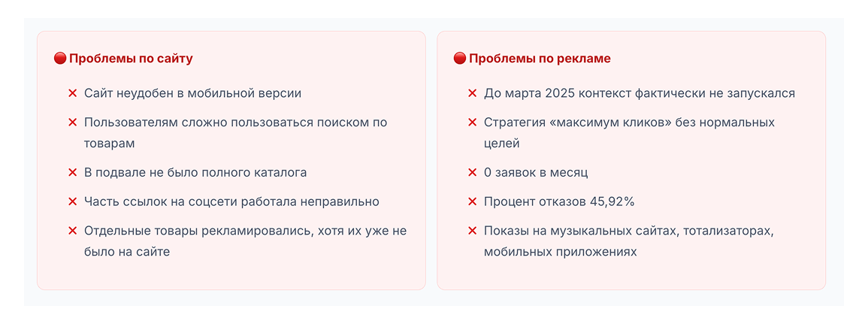The image size is (868, 324).
Task: Click the «0 заявок в месяц» list item
Action: (x=536, y=173)
